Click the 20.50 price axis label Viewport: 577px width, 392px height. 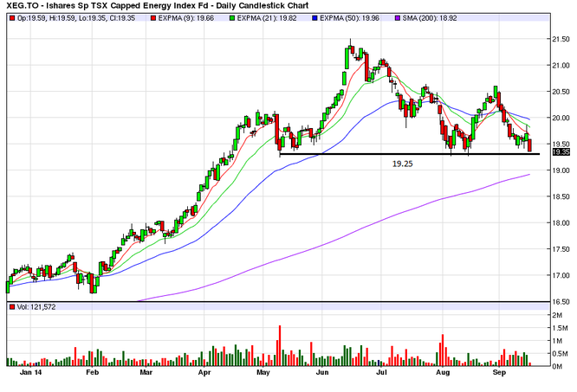[561, 92]
